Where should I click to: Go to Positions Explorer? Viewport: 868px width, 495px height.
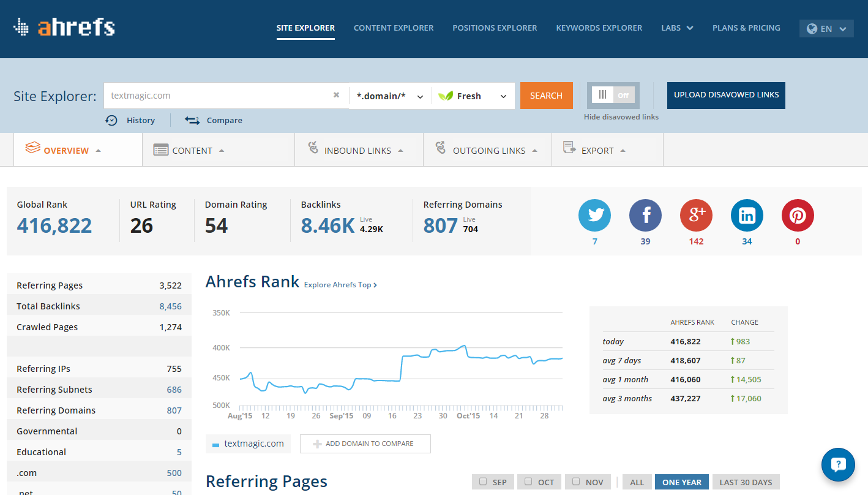pos(495,28)
